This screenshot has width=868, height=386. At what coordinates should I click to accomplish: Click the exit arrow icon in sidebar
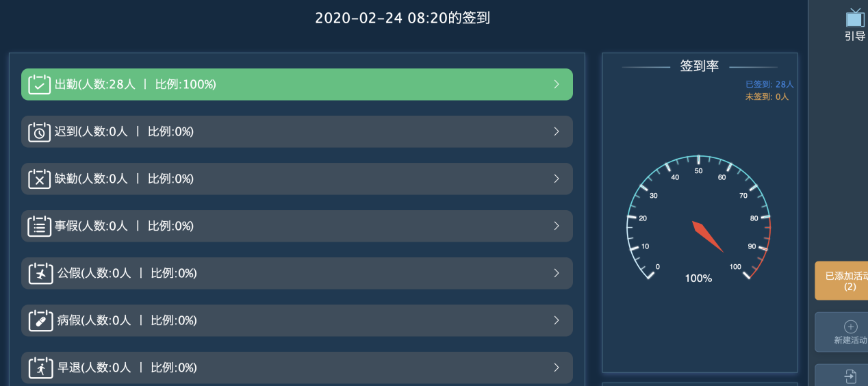click(850, 376)
